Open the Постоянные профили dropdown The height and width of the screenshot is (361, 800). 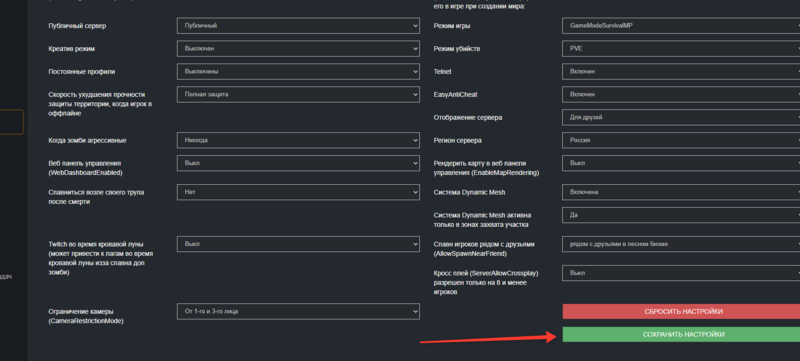pos(298,71)
